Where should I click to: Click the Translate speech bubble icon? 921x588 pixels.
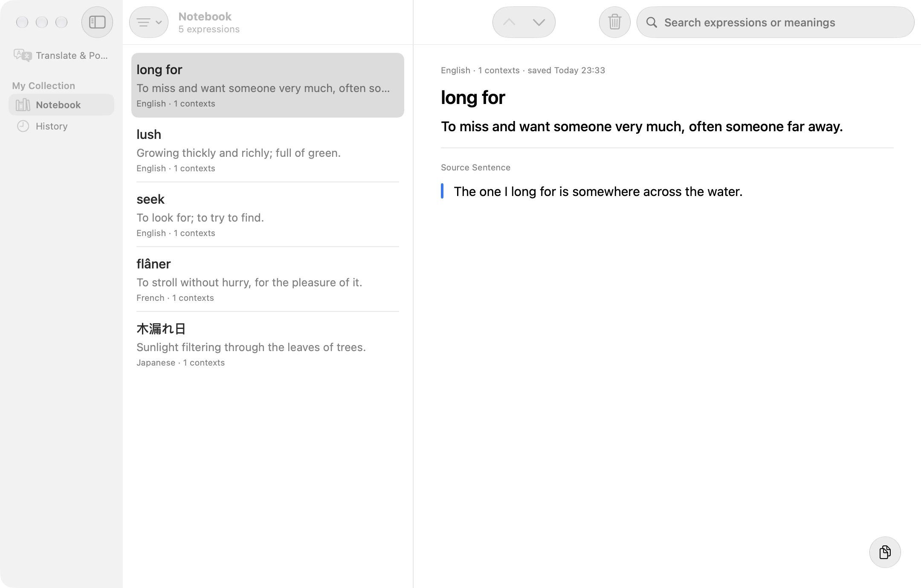coord(23,55)
